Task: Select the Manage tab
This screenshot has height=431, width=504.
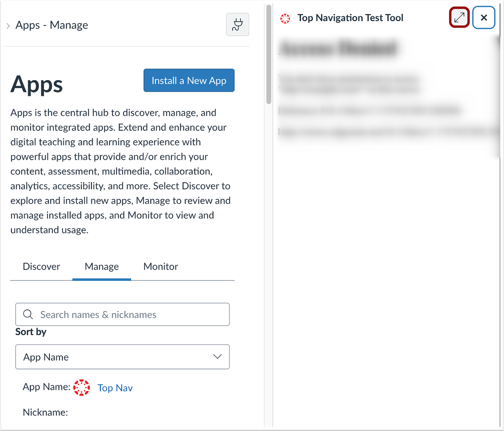Action: tap(101, 267)
